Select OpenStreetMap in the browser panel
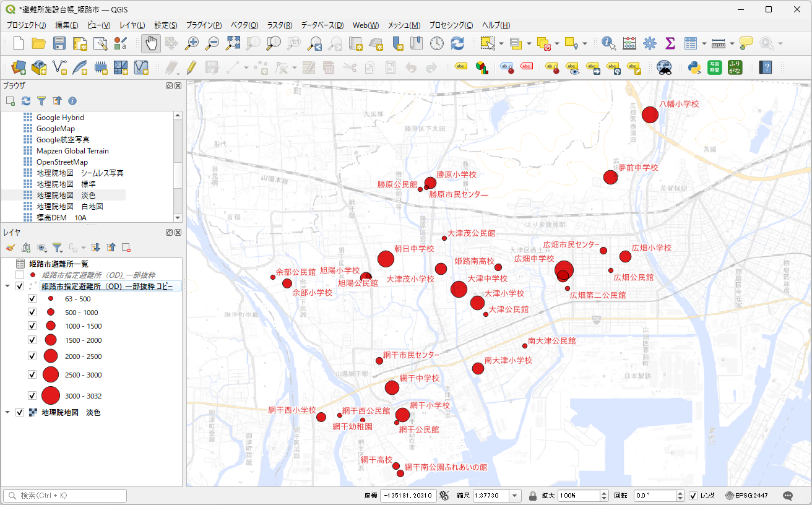812x505 pixels. [62, 162]
